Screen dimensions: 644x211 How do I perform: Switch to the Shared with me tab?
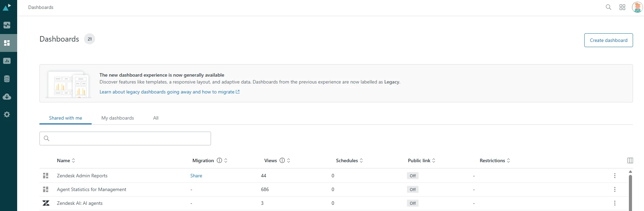66,118
